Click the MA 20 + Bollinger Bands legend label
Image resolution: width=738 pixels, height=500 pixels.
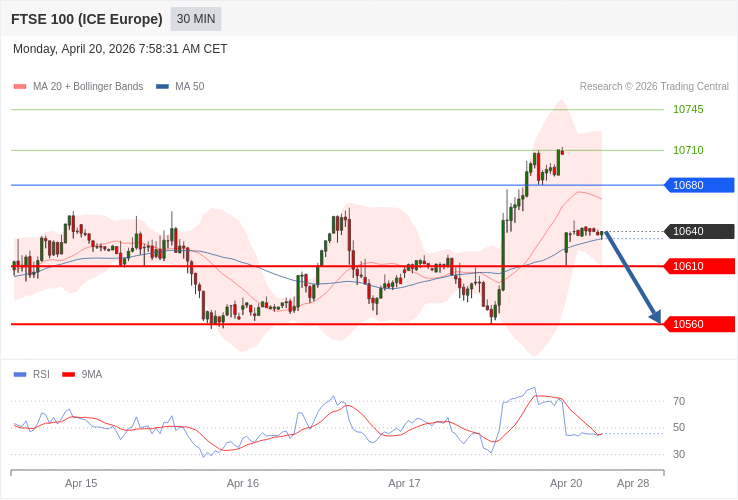click(88, 87)
